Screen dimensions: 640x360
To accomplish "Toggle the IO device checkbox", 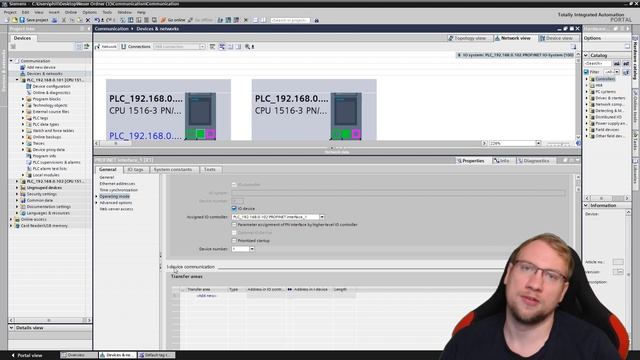I will pyautogui.click(x=234, y=209).
